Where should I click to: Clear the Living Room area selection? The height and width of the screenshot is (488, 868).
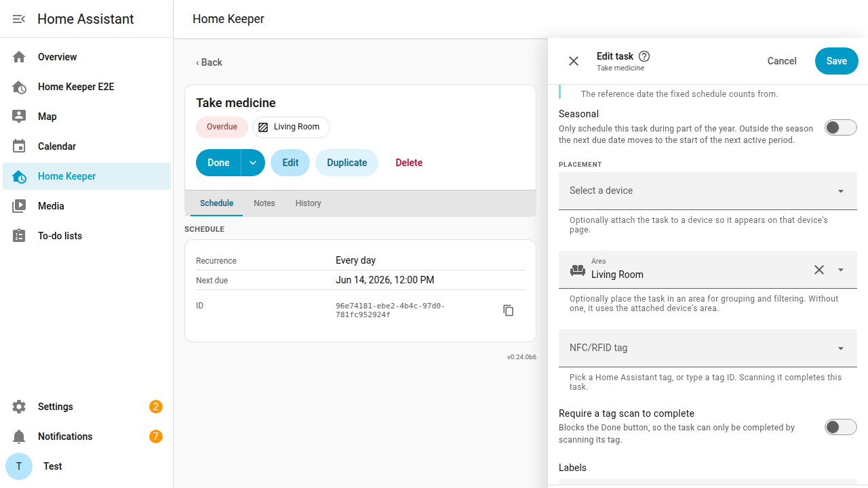(x=819, y=270)
